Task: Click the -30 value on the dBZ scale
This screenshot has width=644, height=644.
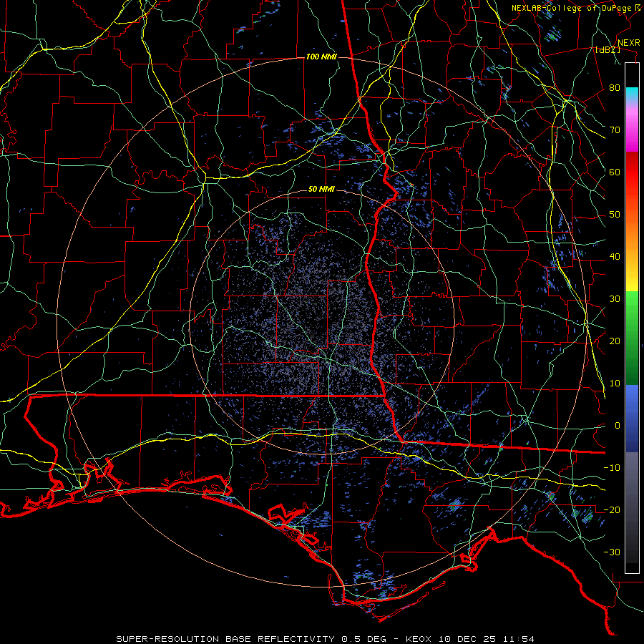Action: (612, 552)
